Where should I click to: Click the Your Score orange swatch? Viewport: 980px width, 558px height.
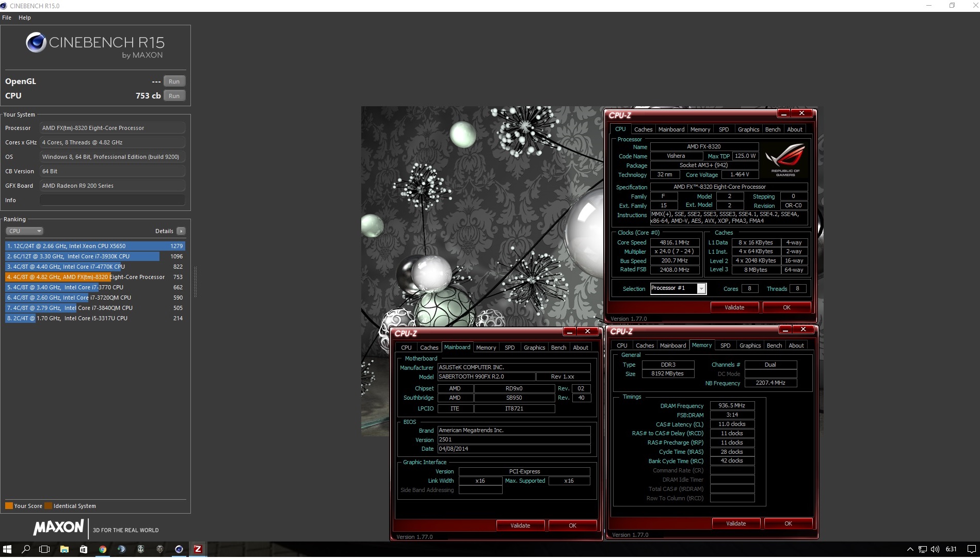(9, 506)
